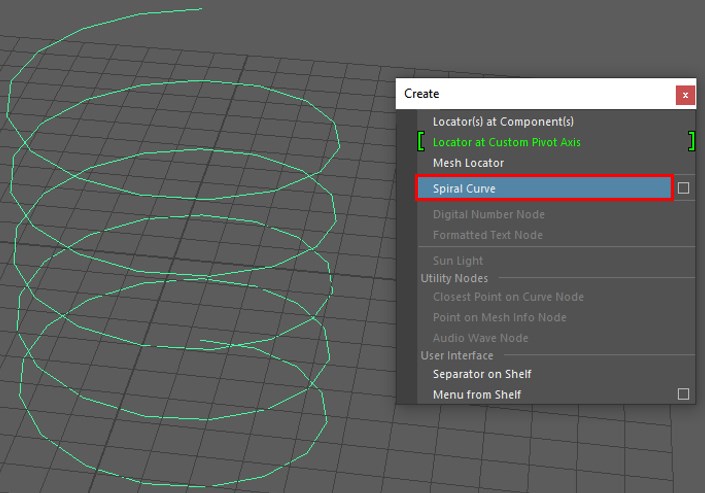This screenshot has width=705, height=493.
Task: Choose Locator(s) at Component(s)
Action: point(503,121)
